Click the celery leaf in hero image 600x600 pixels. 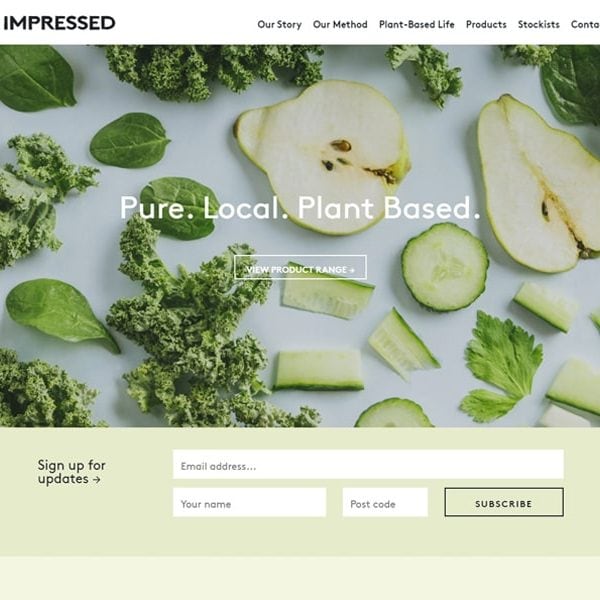click(502, 366)
